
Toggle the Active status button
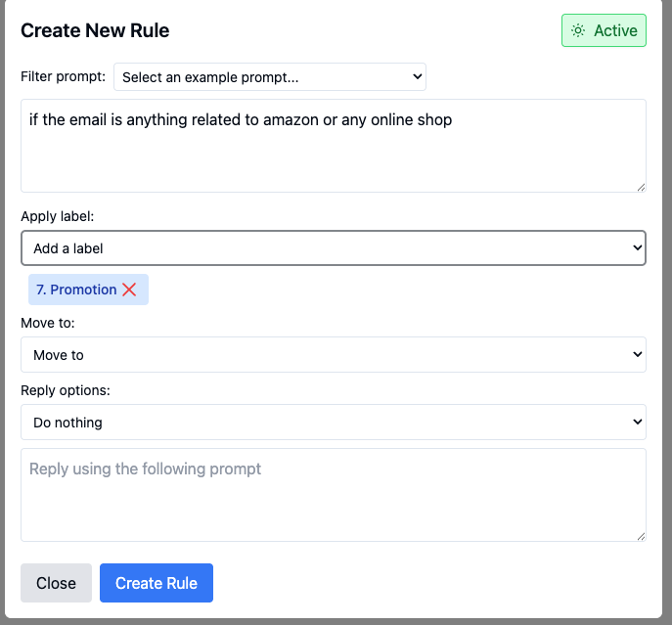[x=604, y=30]
